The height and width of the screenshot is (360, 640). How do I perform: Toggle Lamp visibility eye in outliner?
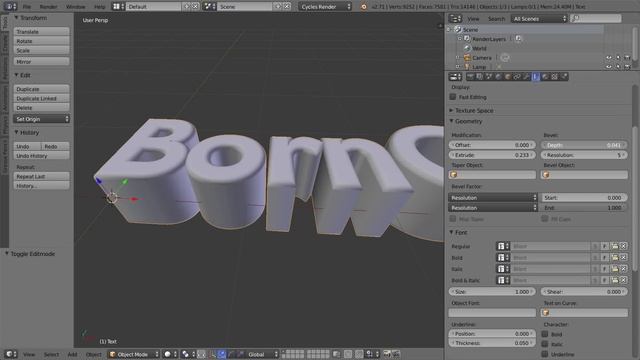[x=609, y=67]
